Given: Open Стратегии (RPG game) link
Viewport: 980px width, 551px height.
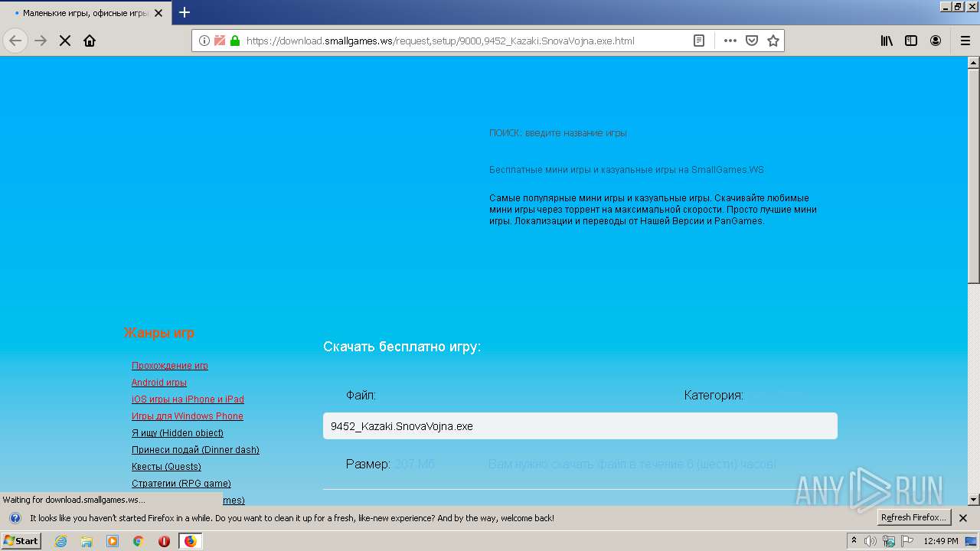Looking at the screenshot, I should coord(181,484).
